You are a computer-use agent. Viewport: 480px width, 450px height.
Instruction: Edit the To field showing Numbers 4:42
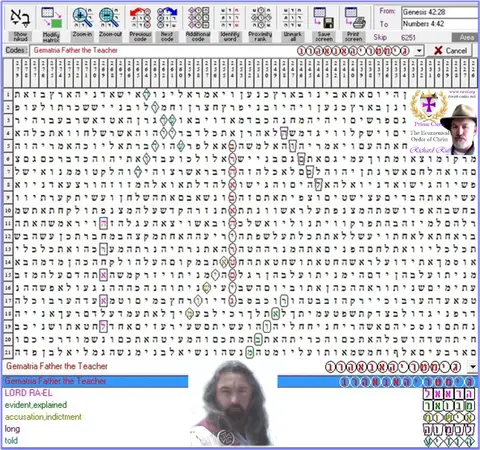(x=440, y=24)
